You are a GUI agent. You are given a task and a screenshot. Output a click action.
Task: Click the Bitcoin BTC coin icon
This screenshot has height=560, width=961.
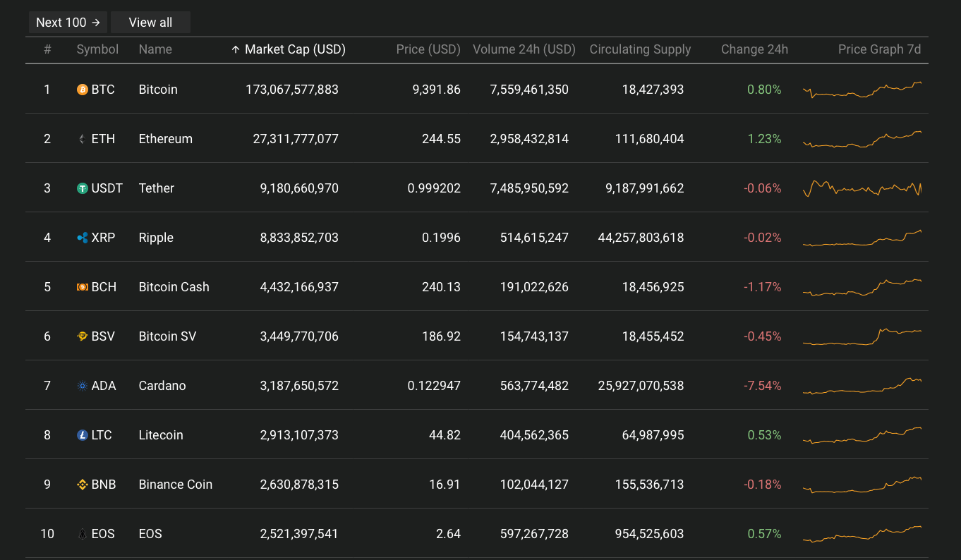tap(83, 90)
